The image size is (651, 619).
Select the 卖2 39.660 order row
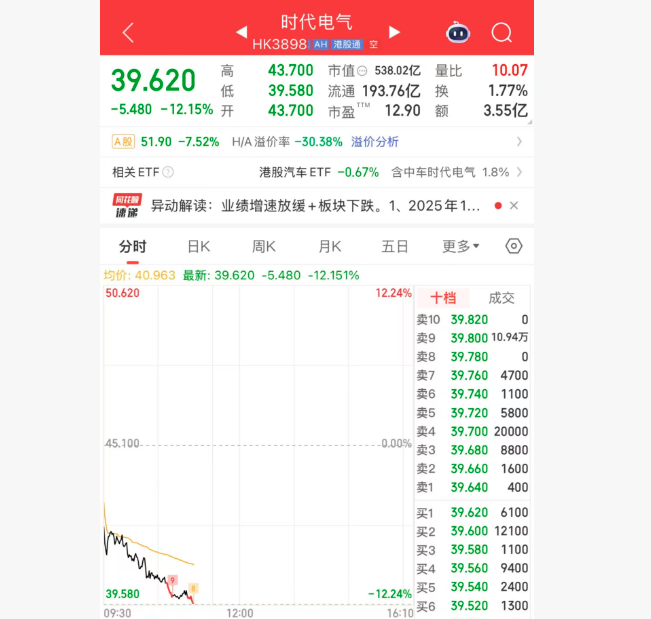click(x=472, y=469)
